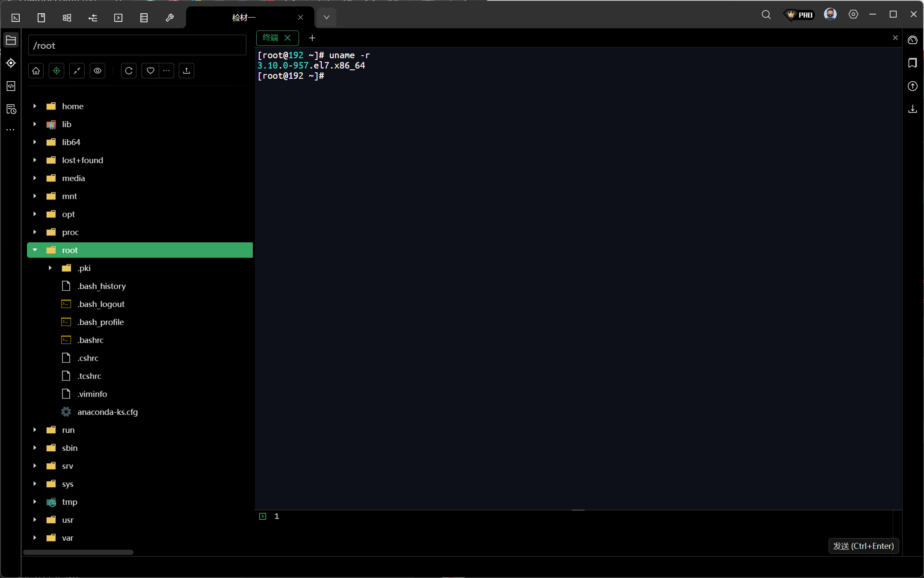Toggle the green locate current directory icon
Image resolution: width=924 pixels, height=578 pixels.
pyautogui.click(x=56, y=71)
